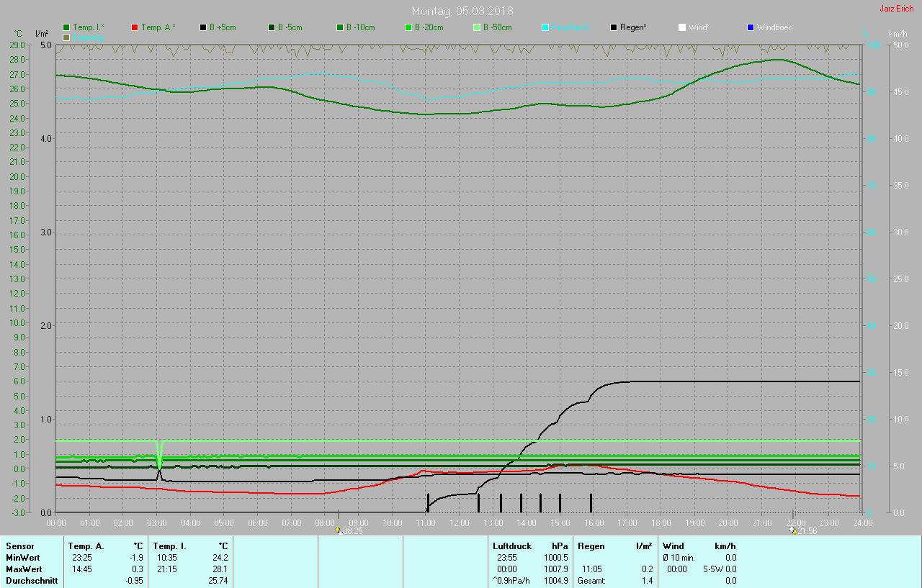Click the black Regen legend square
The height and width of the screenshot is (588, 922).
[614, 27]
